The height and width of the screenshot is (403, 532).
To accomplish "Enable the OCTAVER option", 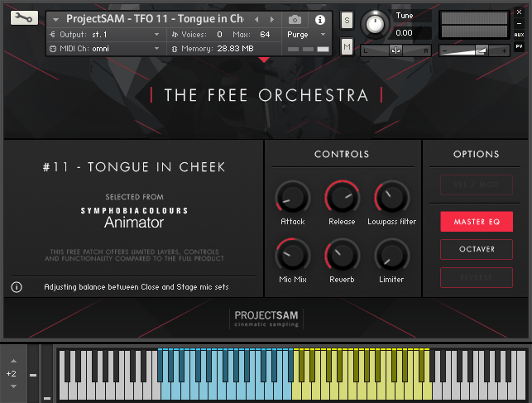I will (477, 249).
